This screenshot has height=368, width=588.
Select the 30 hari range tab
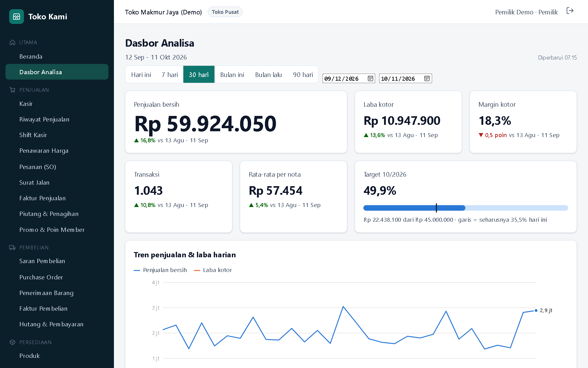[199, 75]
